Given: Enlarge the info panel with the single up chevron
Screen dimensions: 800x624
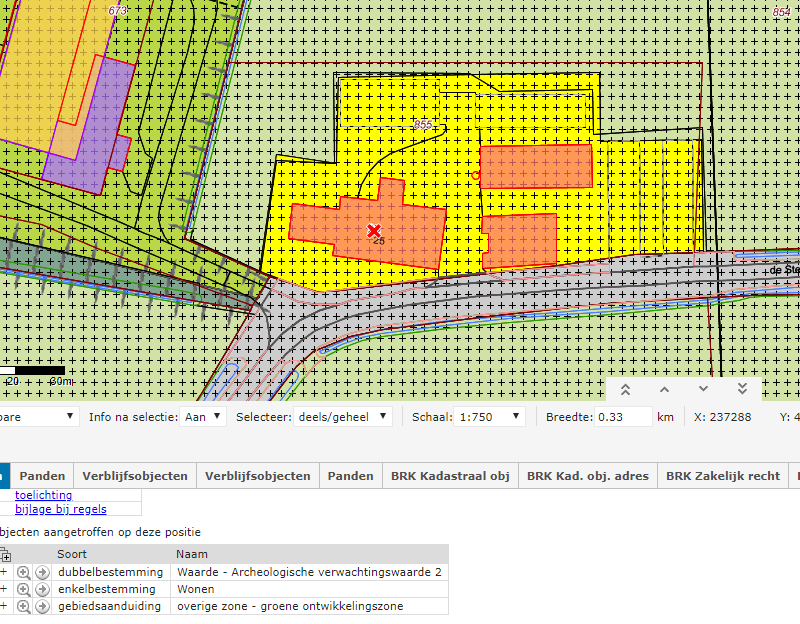Looking at the screenshot, I should tap(664, 390).
